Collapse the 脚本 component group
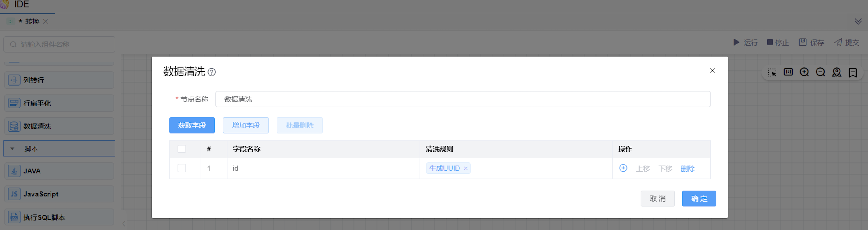 coord(13,149)
